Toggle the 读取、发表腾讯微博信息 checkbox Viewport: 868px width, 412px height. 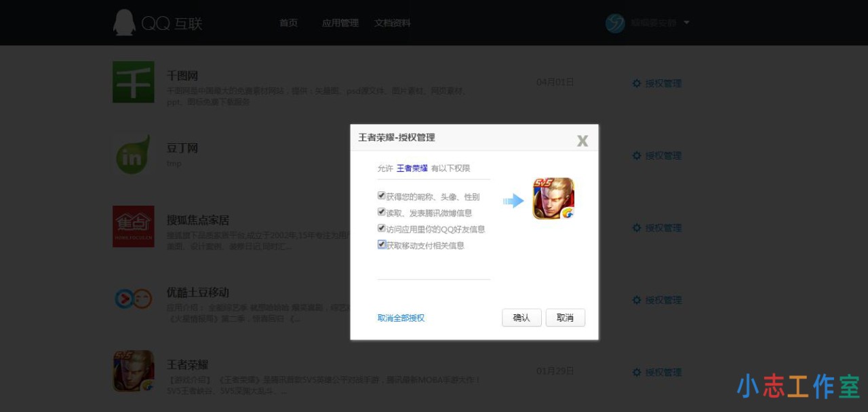[x=381, y=212]
